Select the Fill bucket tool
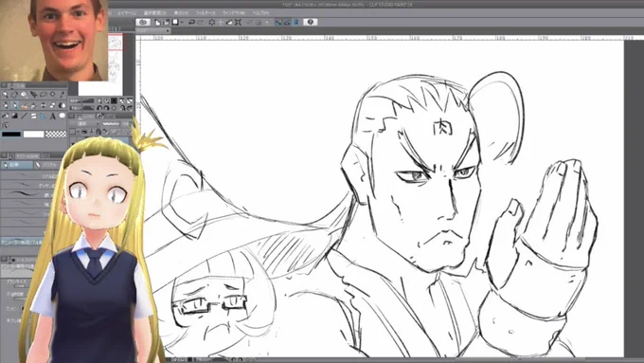 tap(5, 116)
